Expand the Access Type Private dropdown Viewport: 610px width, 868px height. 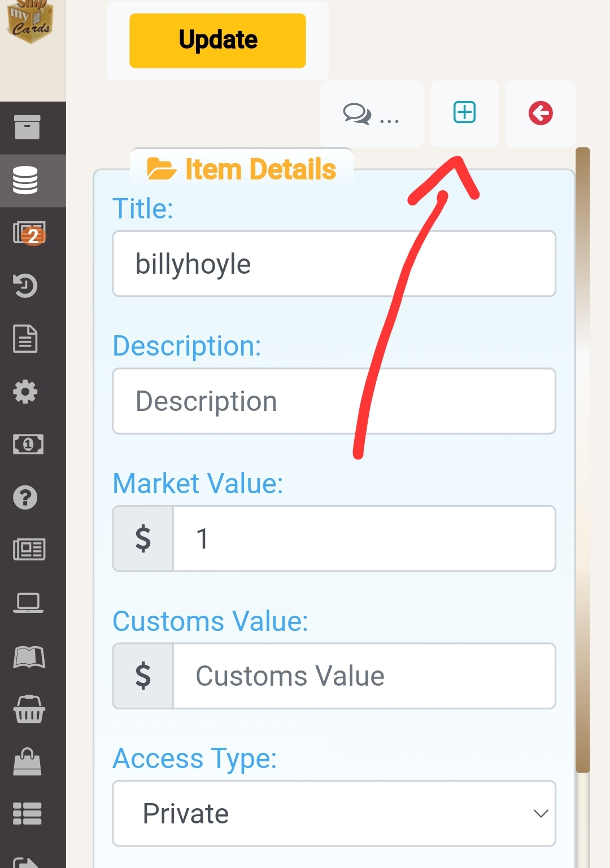coord(334,813)
